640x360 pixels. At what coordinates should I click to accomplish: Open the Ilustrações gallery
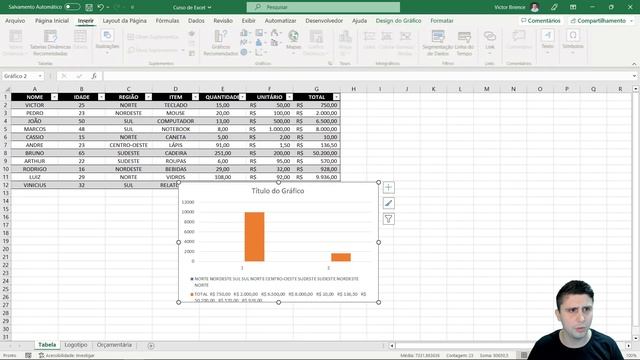(107, 42)
